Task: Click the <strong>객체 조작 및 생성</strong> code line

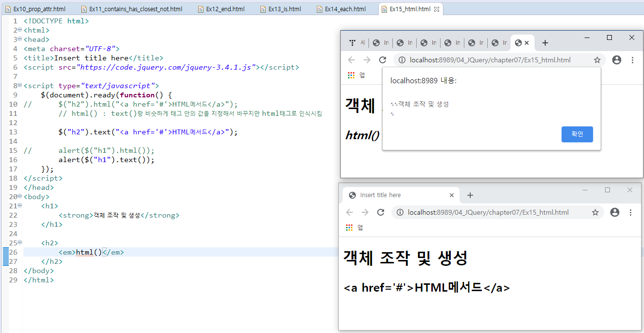Action: [119, 215]
